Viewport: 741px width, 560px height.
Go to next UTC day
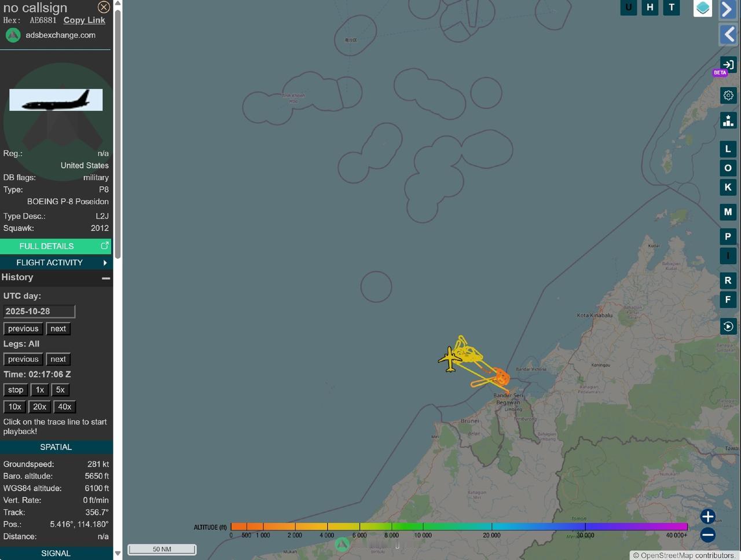[x=58, y=329]
